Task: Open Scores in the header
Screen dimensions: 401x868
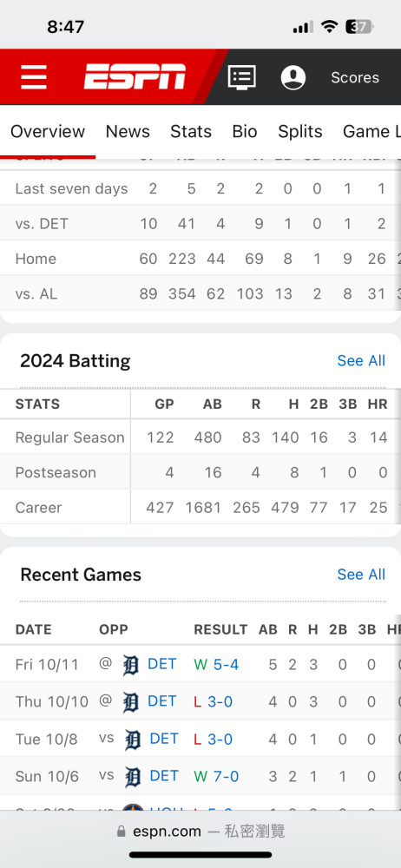Action: click(355, 77)
